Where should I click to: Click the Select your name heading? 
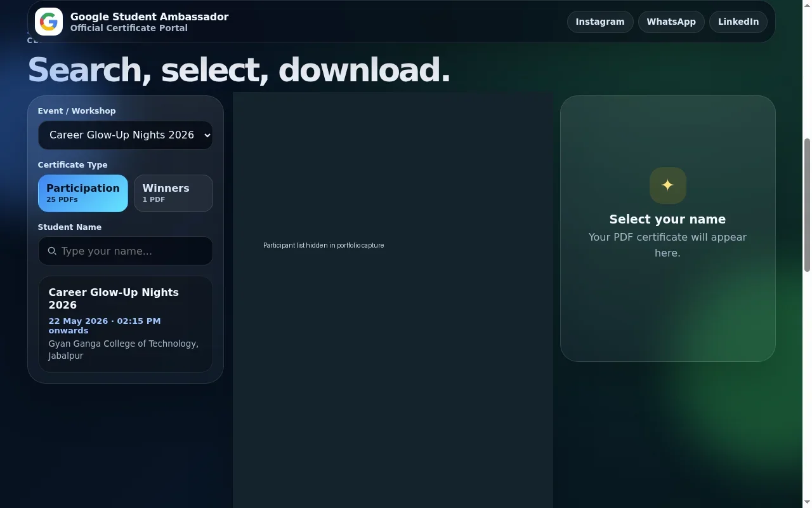coord(667,219)
